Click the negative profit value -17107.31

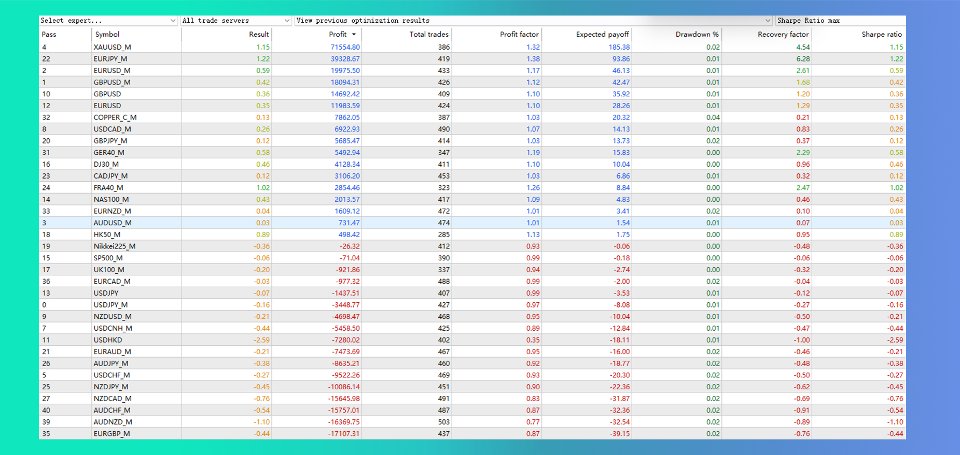tap(343, 434)
